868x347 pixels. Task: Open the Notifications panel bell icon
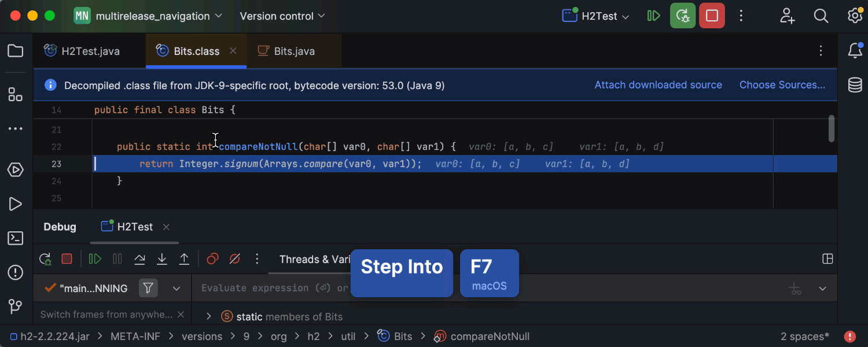click(x=855, y=51)
